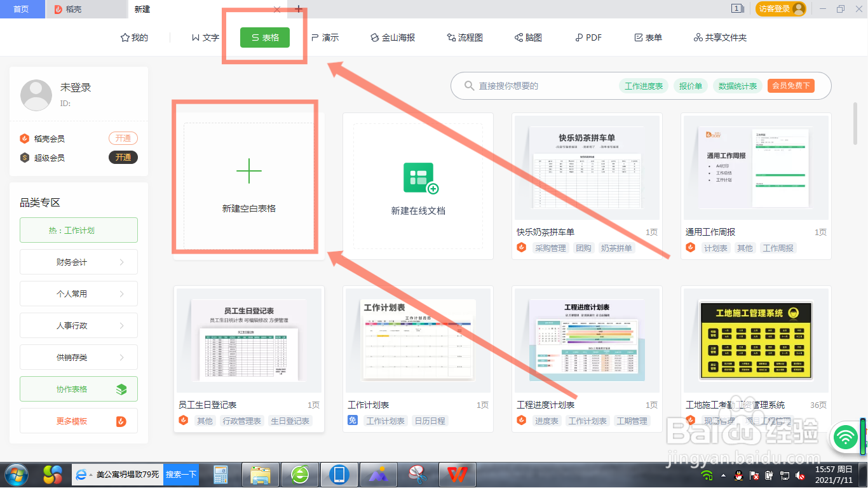Click the magnifier search icon
Viewport: 868px width, 488px height.
click(469, 86)
